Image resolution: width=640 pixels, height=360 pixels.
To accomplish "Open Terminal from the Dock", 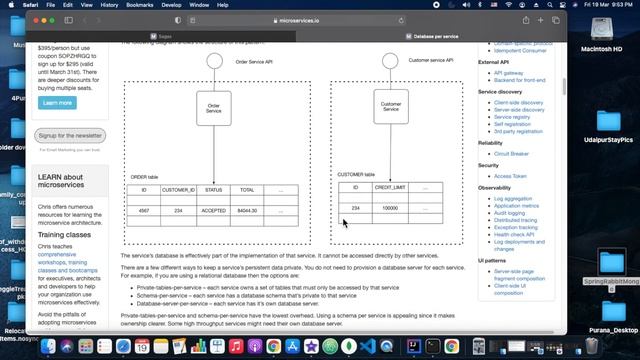I will 433,347.
